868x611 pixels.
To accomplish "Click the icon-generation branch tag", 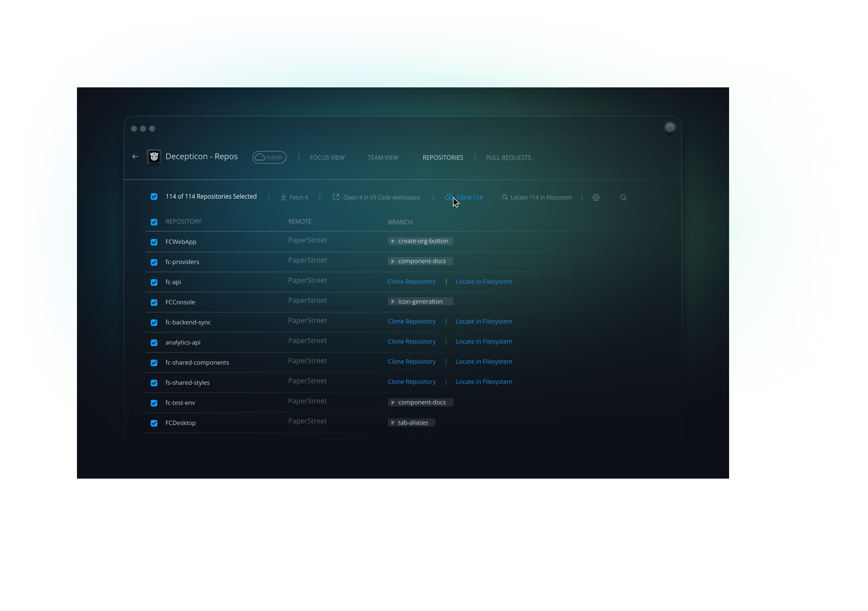I will tap(420, 301).
